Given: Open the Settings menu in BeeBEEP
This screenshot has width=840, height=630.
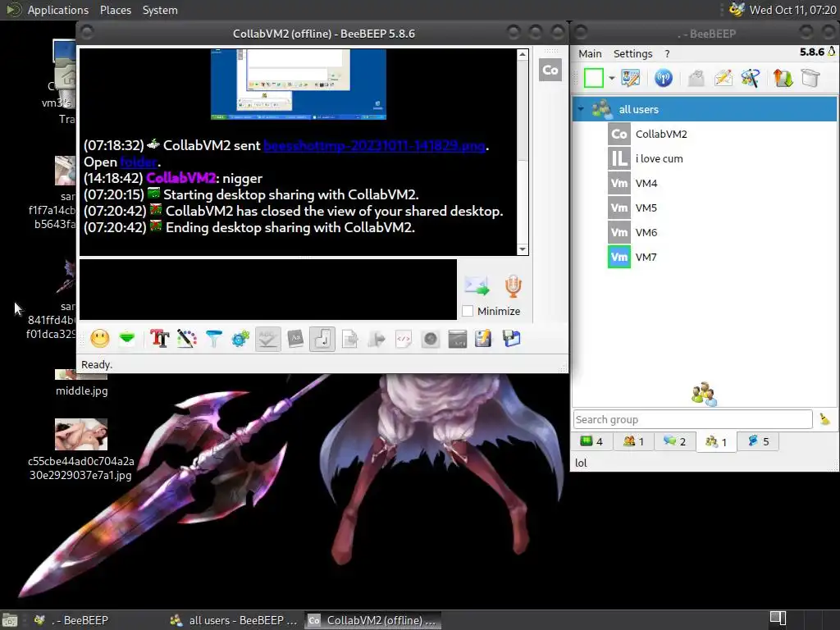Looking at the screenshot, I should [632, 53].
